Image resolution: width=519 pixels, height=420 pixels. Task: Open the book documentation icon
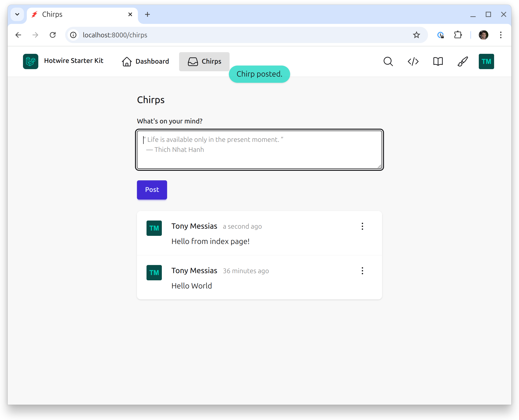click(x=438, y=61)
